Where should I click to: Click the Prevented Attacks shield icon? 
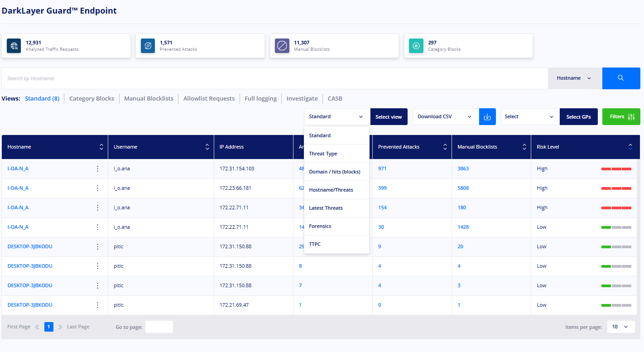click(x=148, y=46)
